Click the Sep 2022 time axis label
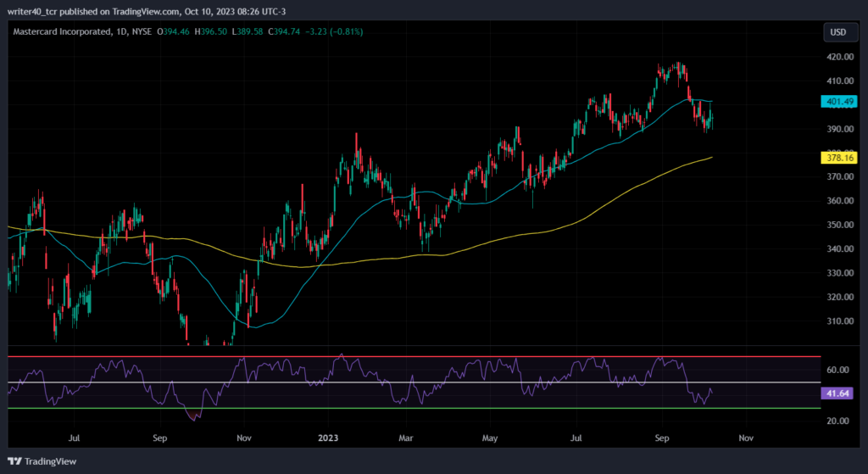Image resolution: width=868 pixels, height=474 pixels. click(159, 438)
